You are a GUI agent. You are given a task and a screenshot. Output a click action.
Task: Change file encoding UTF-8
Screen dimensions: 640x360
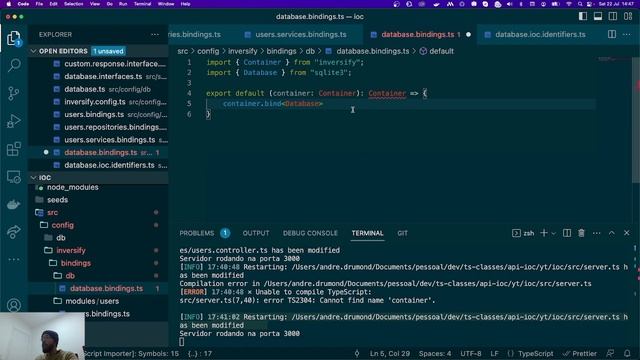click(471, 353)
